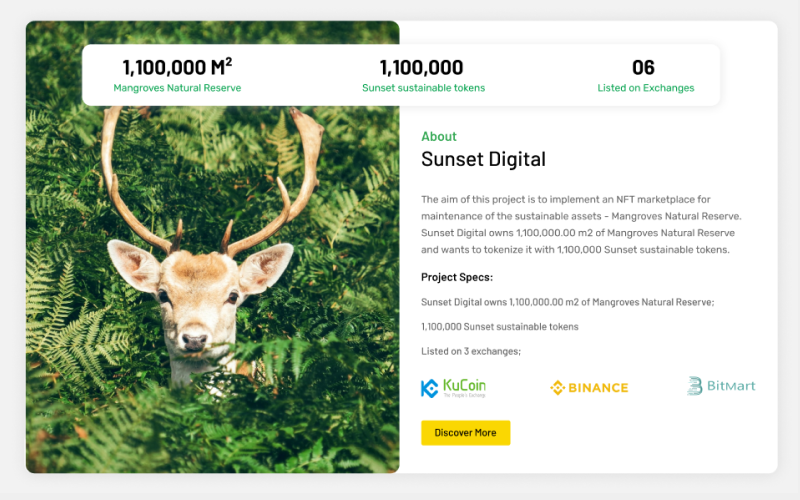Click the Listed on 3 exchanges text
The height and width of the screenshot is (500, 800).
click(471, 351)
